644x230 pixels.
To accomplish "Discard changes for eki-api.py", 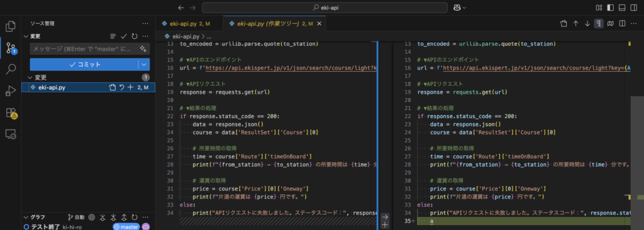I will coord(121,87).
